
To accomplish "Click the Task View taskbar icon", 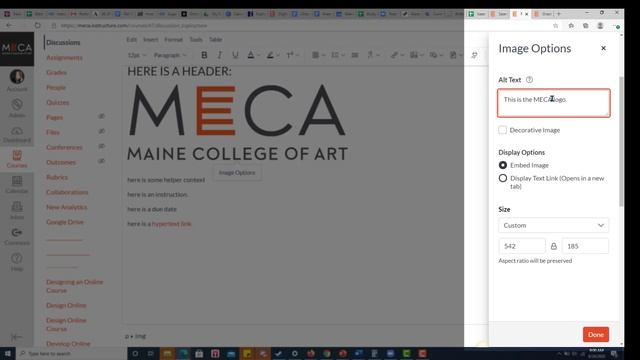I will 151,353.
